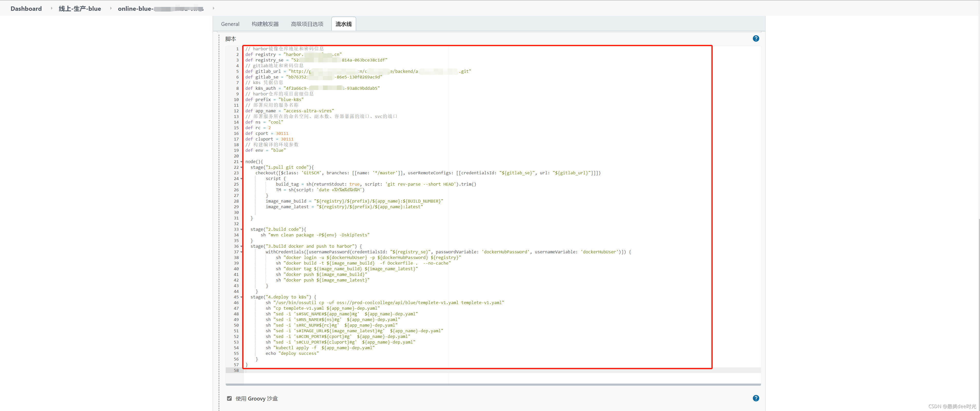
Task: Open help for the 脚本 script field
Action: pos(756,38)
